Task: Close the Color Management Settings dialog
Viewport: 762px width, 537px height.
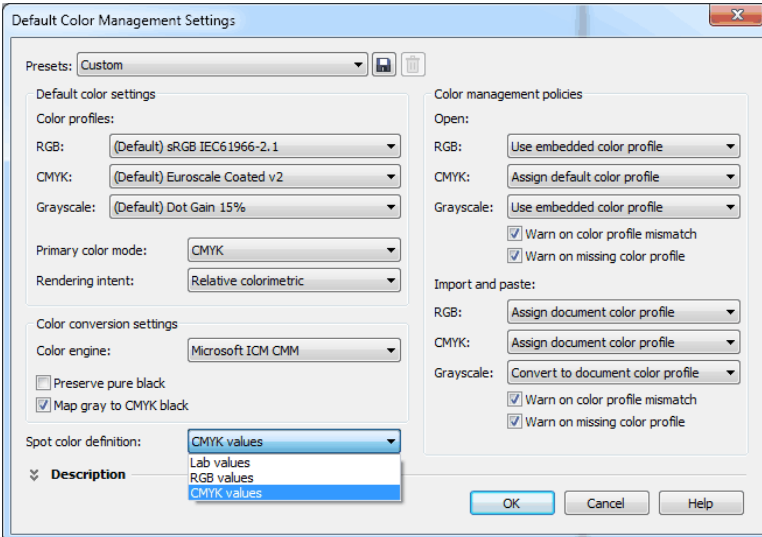Action: tap(737, 15)
